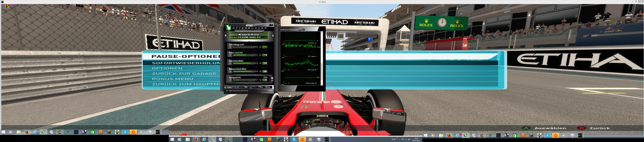Click the hardware monitor scrollbar up arrow
This screenshot has height=142, width=644.
click(322, 32)
